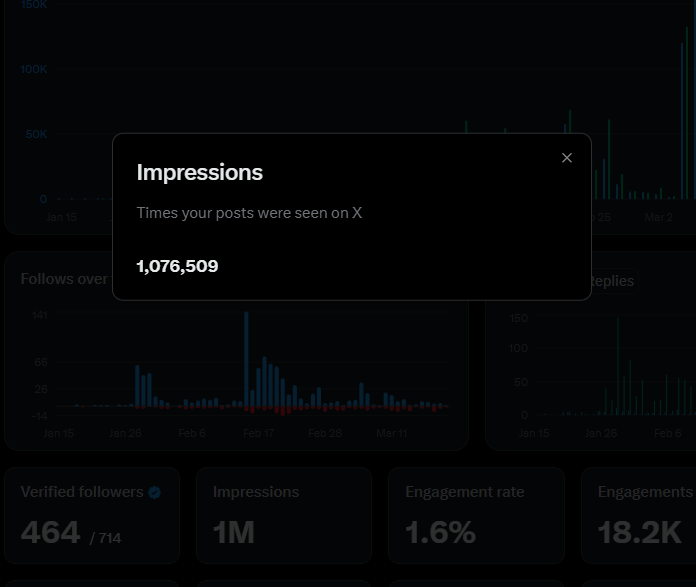Click the Feb 6 label in Replies chart
The width and height of the screenshot is (696, 587).
pos(668,433)
